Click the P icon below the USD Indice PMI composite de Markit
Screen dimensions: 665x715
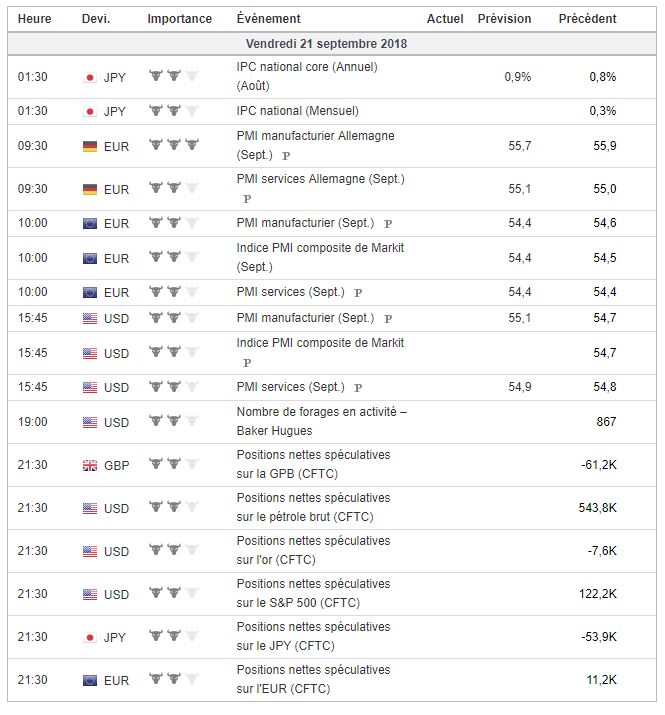point(246,363)
